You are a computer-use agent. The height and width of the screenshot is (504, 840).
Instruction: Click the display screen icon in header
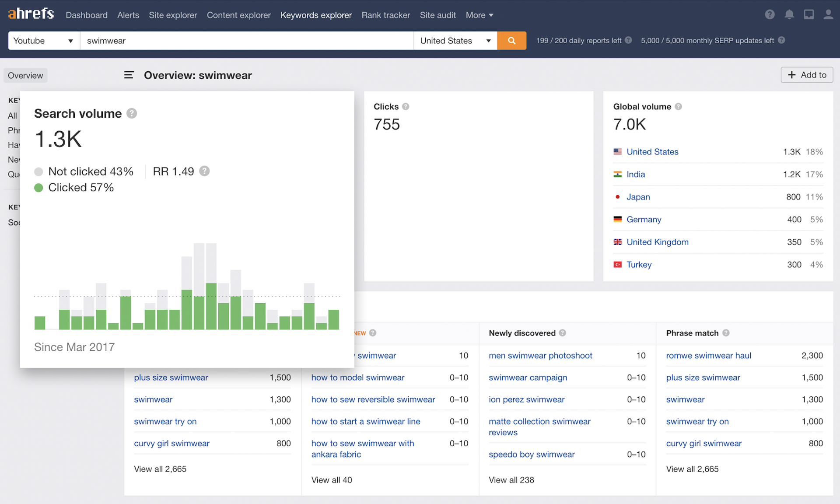809,15
